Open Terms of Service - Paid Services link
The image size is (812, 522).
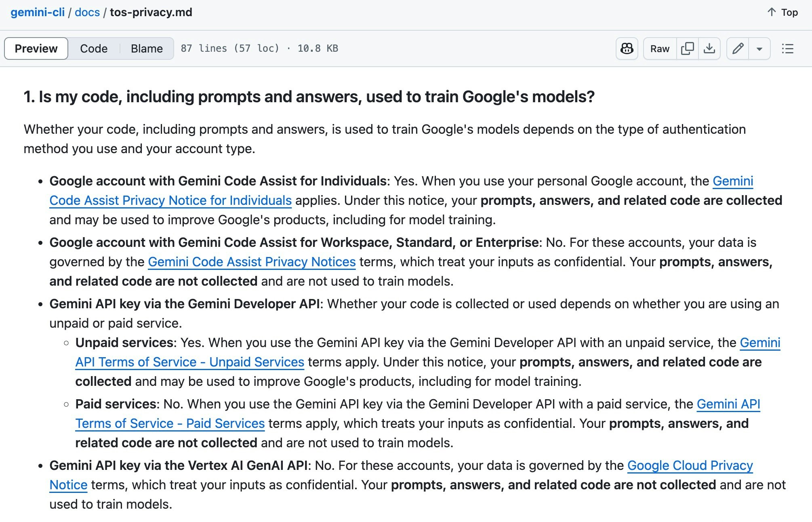[x=170, y=423]
